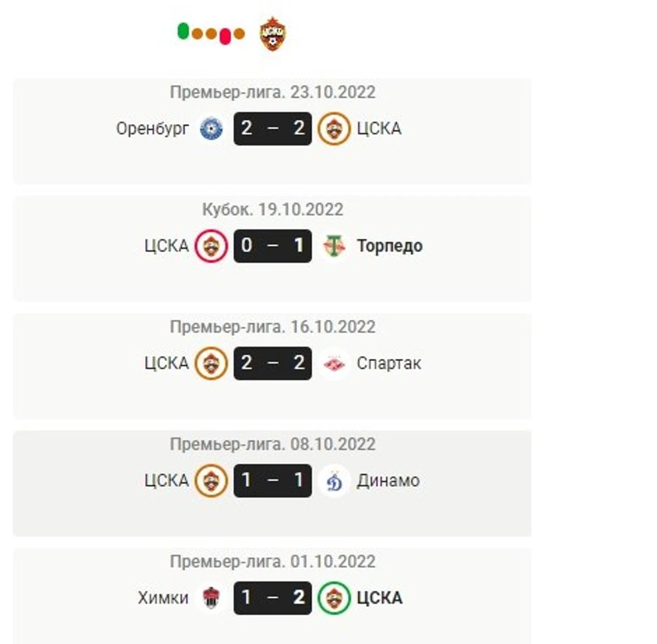
Task: Open the 1 – 1 Dinamo score box
Action: point(273,481)
